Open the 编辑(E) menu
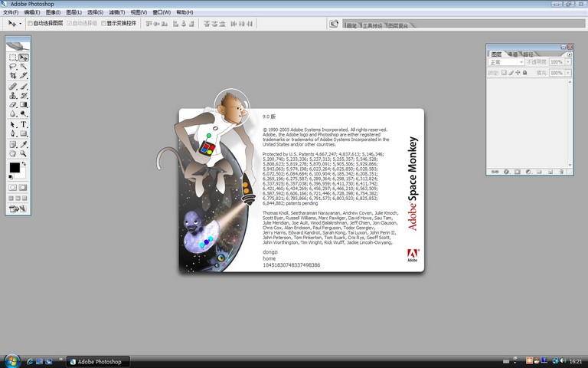The height and width of the screenshot is (368, 588). coord(32,12)
